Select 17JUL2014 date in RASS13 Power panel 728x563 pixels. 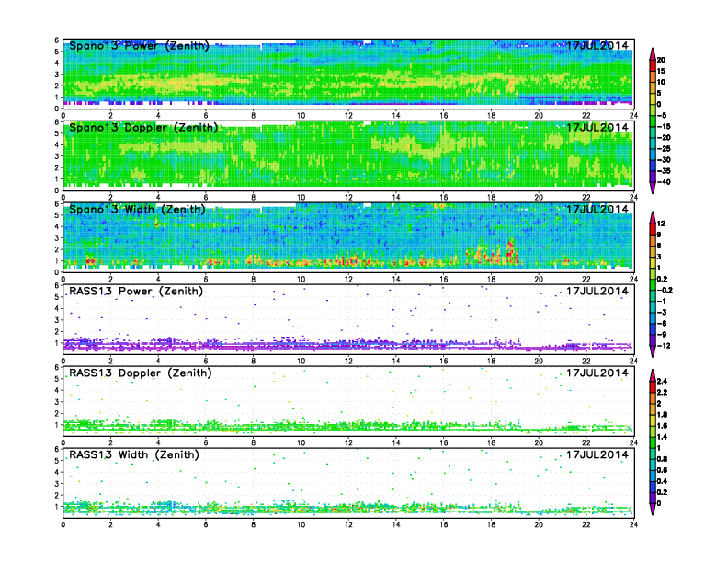click(597, 292)
